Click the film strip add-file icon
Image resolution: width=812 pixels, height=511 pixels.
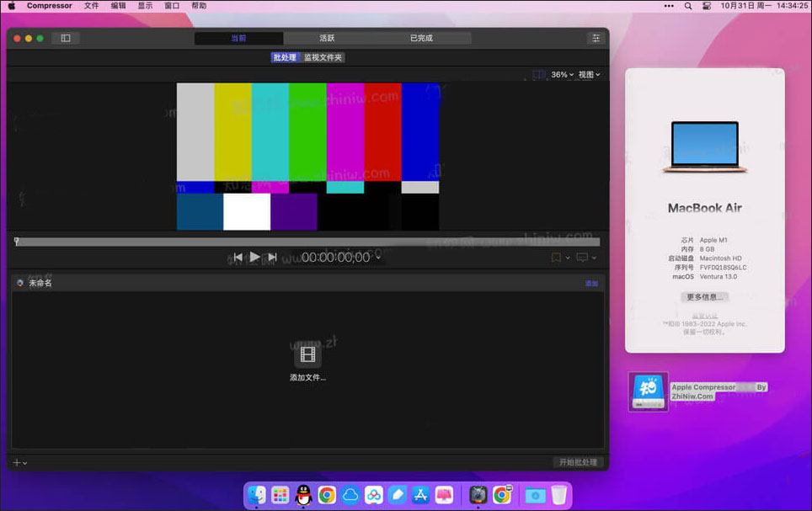click(x=307, y=354)
